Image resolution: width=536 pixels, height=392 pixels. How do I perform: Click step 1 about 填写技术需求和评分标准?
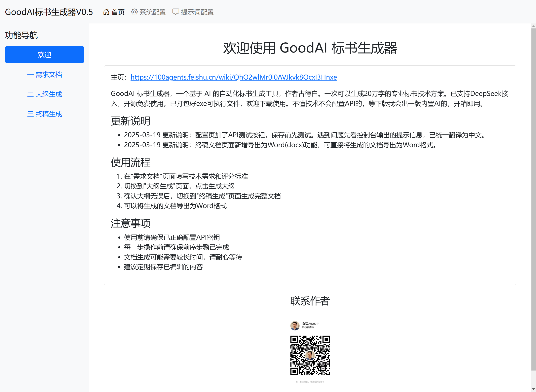186,176
